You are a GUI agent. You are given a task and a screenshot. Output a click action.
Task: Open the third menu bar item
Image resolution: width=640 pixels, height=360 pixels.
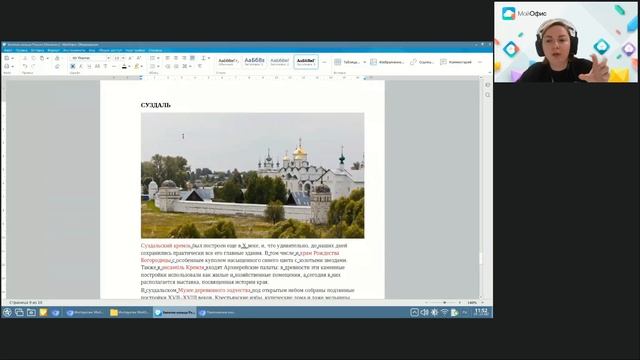click(x=37, y=50)
